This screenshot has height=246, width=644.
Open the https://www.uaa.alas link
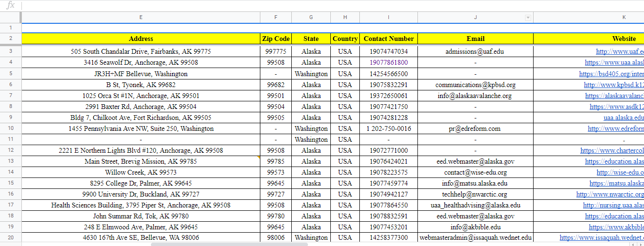pyautogui.click(x=614, y=62)
